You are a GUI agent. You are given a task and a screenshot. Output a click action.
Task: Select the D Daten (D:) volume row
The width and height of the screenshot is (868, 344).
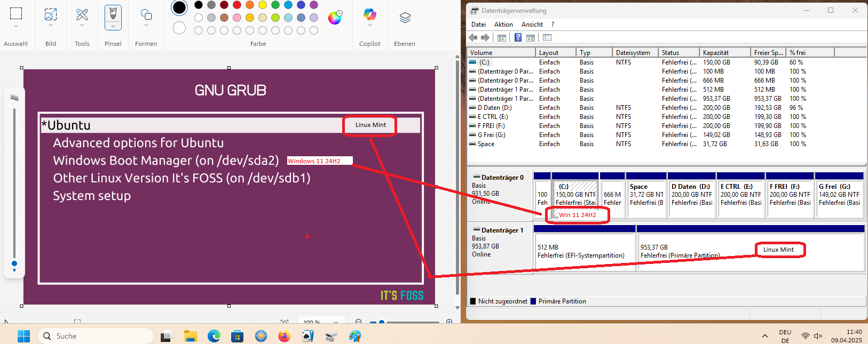coord(666,108)
